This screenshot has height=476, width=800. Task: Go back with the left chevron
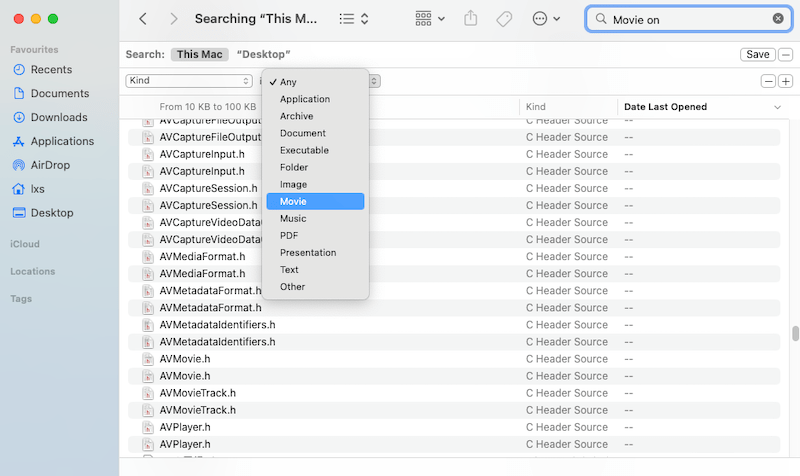pos(143,19)
